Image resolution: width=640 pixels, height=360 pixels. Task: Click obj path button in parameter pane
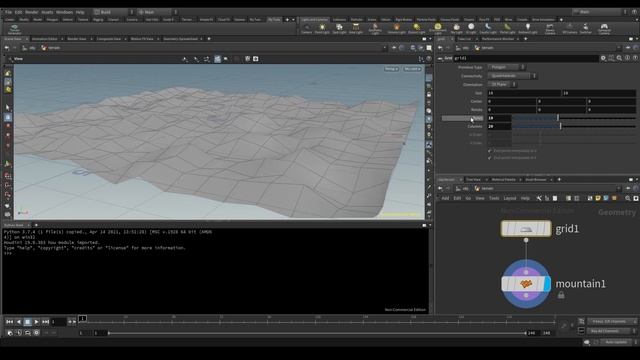tap(462, 48)
